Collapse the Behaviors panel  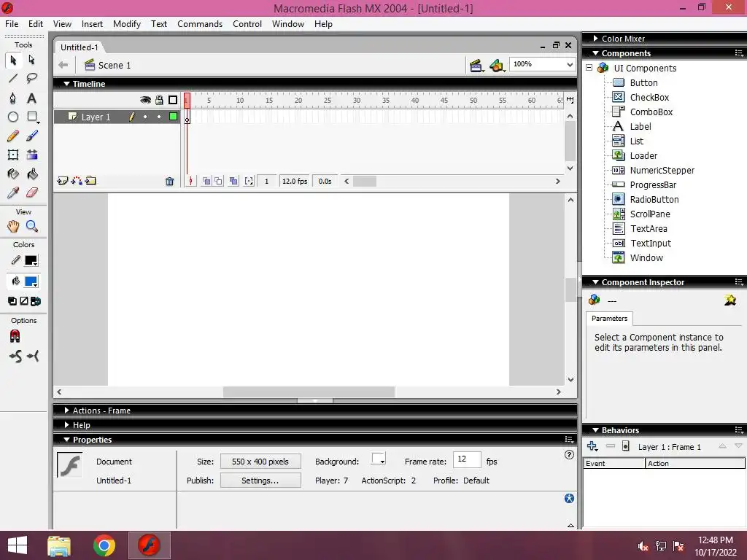tap(595, 430)
